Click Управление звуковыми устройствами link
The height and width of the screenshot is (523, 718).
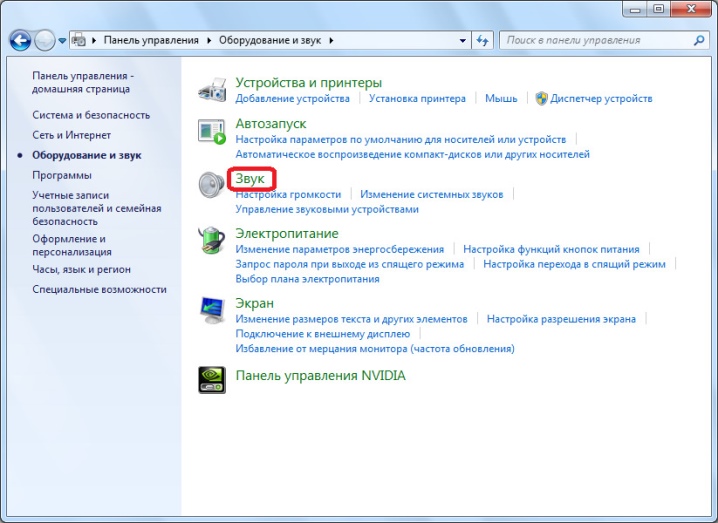[327, 209]
